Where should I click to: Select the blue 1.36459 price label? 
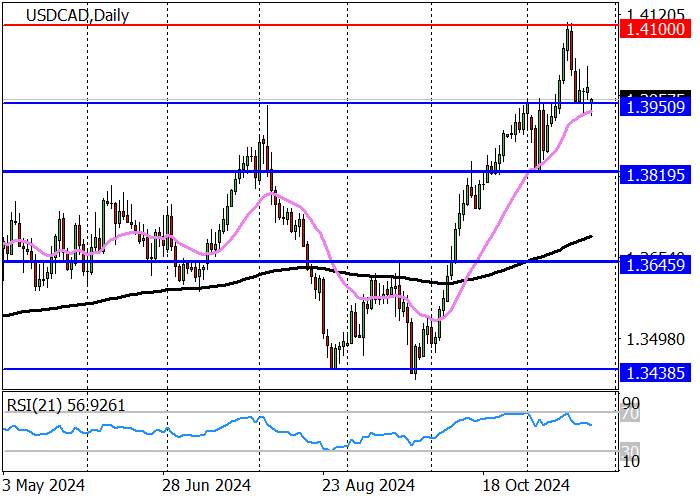[x=655, y=266]
